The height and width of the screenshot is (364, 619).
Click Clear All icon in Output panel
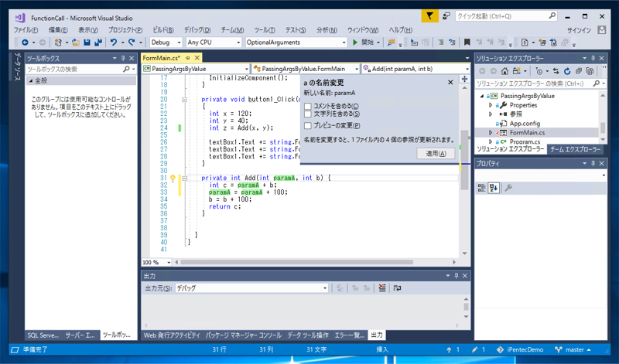point(382,288)
